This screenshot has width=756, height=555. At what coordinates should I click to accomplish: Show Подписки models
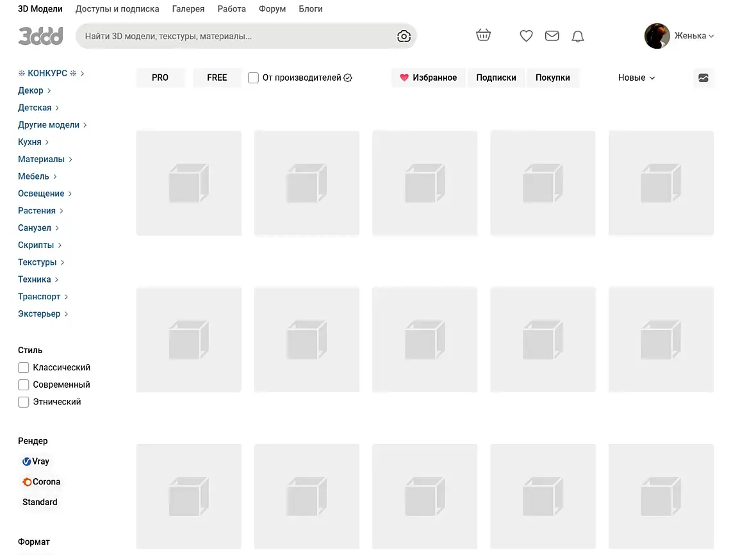click(496, 78)
